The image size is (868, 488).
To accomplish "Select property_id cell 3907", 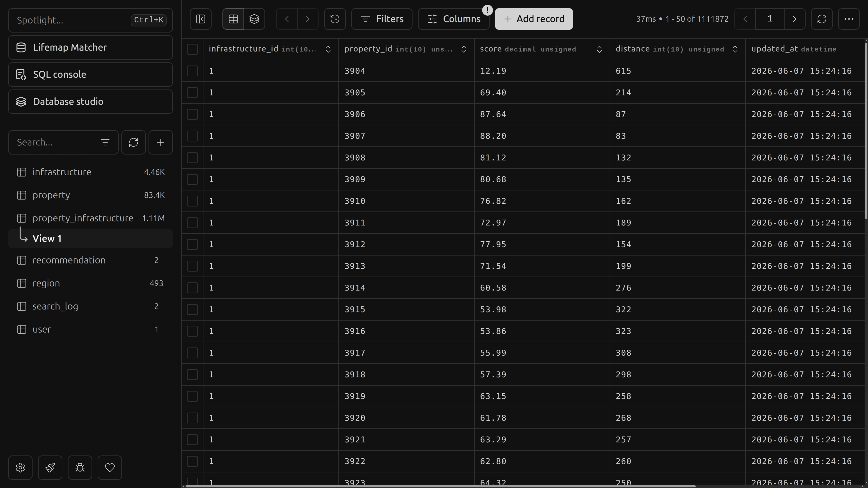I will pyautogui.click(x=406, y=136).
